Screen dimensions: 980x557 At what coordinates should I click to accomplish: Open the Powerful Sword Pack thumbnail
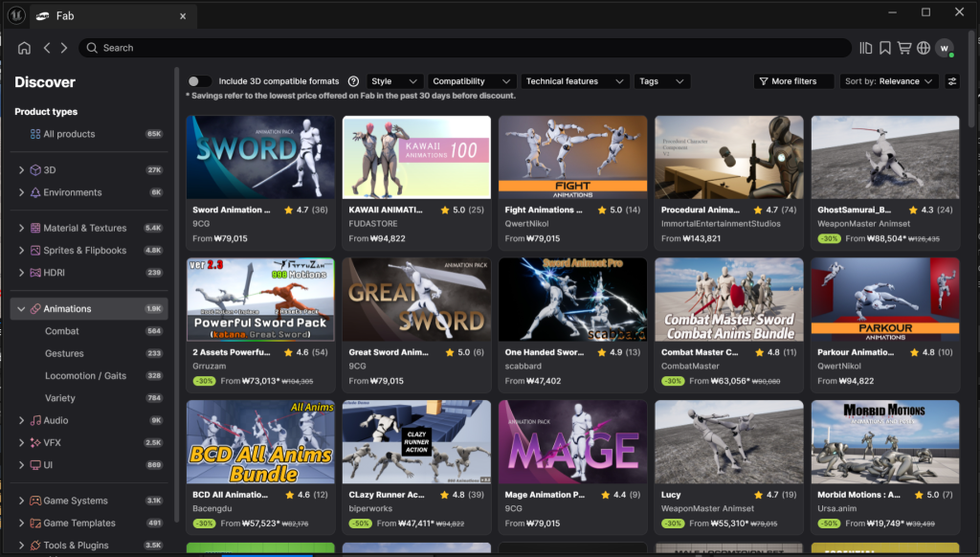click(x=260, y=301)
